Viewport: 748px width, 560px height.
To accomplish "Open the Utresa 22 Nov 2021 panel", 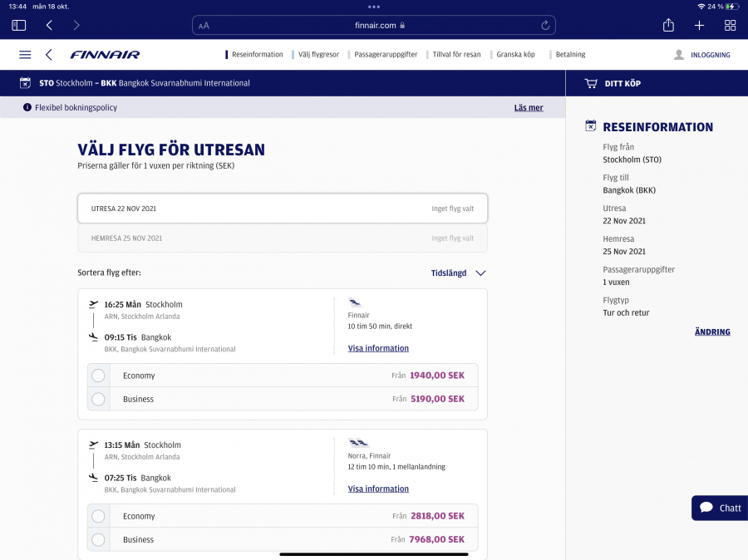I will (283, 209).
